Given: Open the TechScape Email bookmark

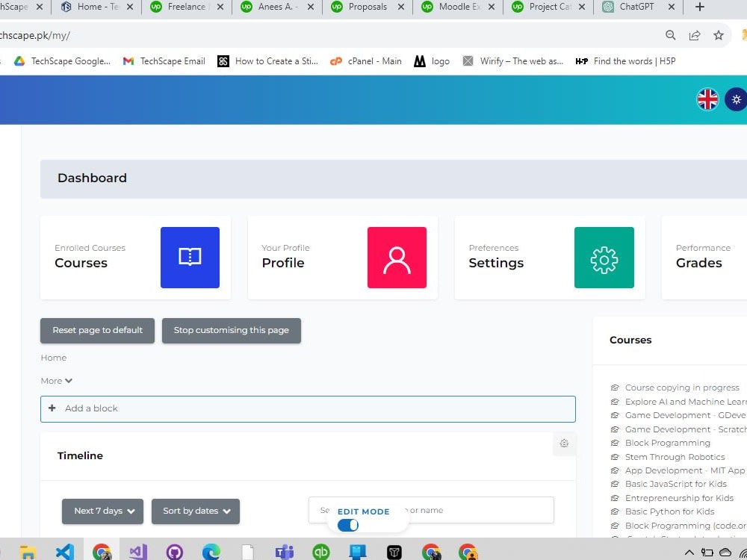Looking at the screenshot, I should [164, 61].
